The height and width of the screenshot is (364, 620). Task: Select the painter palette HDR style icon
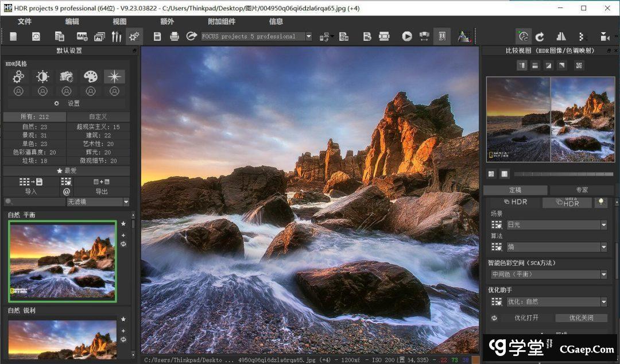(91, 77)
